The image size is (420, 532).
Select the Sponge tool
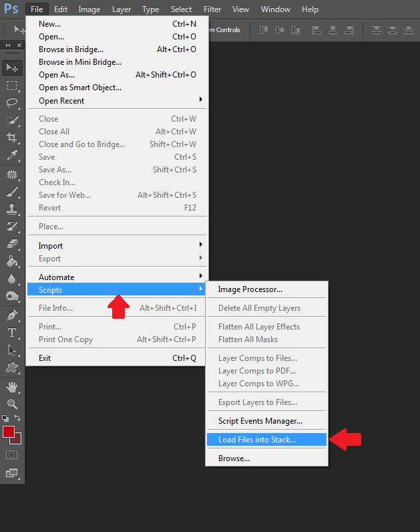point(12,296)
